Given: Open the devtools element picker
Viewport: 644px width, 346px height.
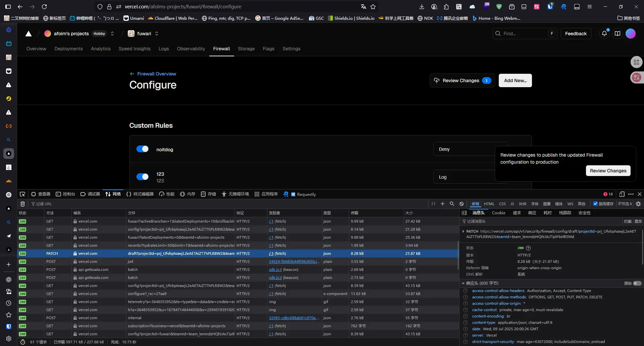Looking at the screenshot, I should click(x=22, y=194).
